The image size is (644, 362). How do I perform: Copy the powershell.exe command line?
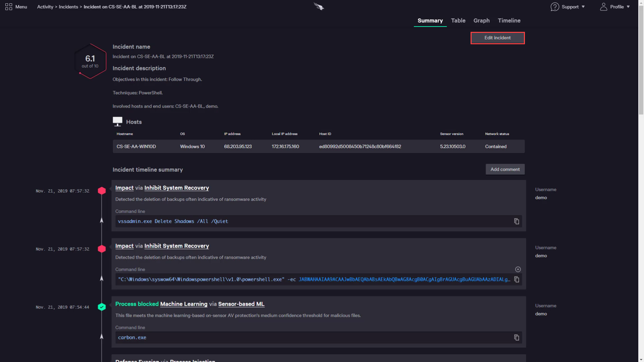[517, 280]
